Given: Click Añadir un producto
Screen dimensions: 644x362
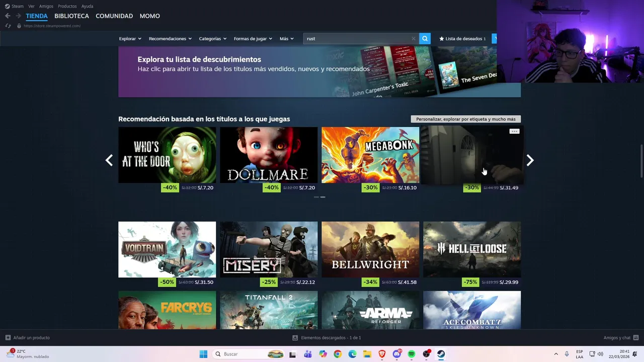Looking at the screenshot, I should (31, 337).
